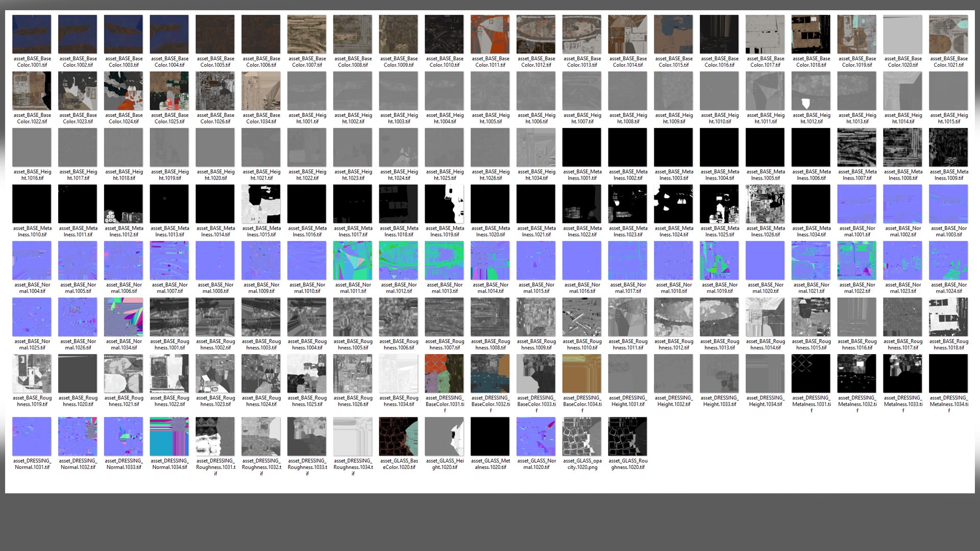Image resolution: width=980 pixels, height=551 pixels.
Task: Select the asset_BASE_Metalness.1026.tif thumbnail
Action: point(765,204)
